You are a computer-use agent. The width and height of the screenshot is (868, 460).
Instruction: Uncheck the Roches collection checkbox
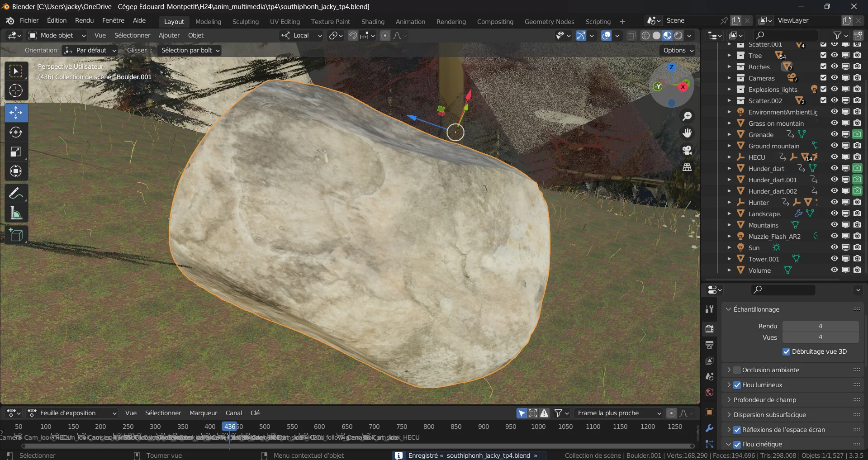click(x=823, y=66)
